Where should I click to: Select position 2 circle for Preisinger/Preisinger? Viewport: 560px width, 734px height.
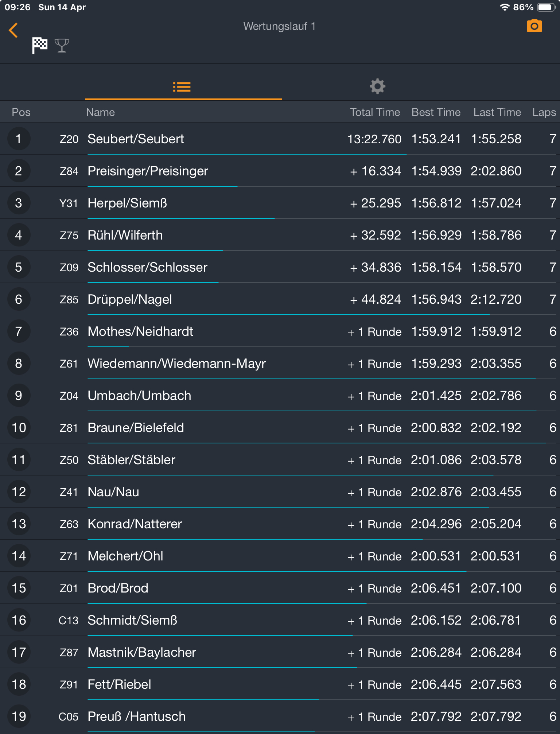click(19, 171)
